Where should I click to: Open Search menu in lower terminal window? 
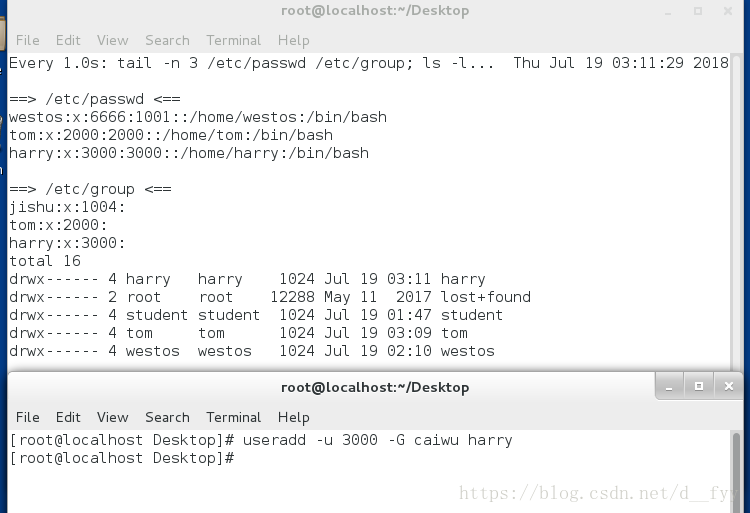click(x=167, y=417)
